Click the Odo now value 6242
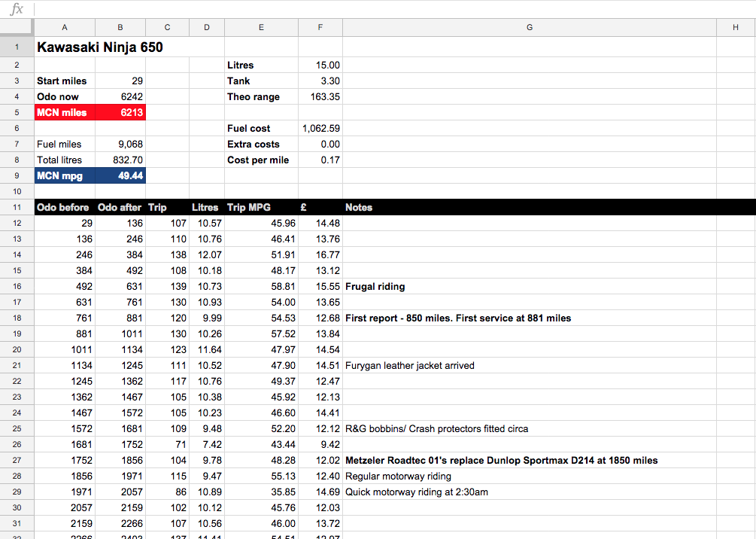Viewport: 756px width, 539px height. (120, 97)
